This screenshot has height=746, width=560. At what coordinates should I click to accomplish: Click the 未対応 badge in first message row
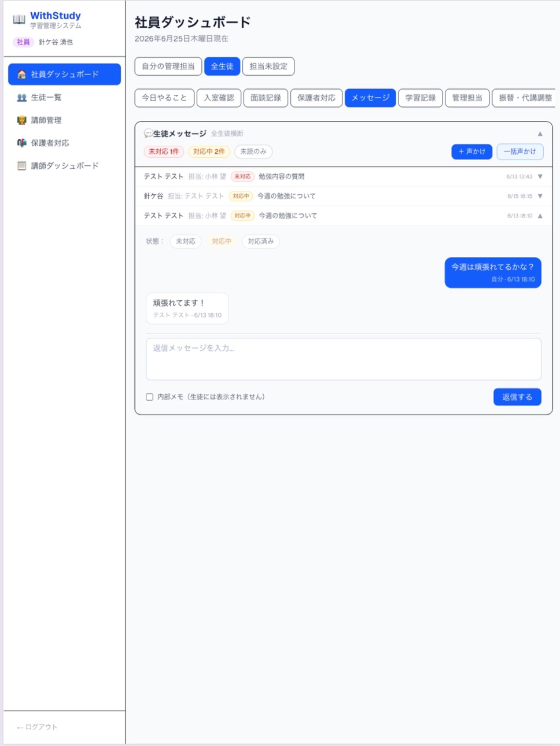(242, 177)
